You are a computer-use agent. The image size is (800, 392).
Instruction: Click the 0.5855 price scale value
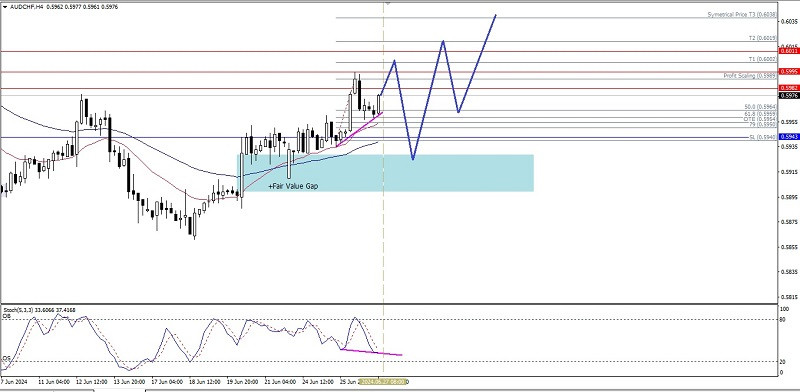coord(788,247)
